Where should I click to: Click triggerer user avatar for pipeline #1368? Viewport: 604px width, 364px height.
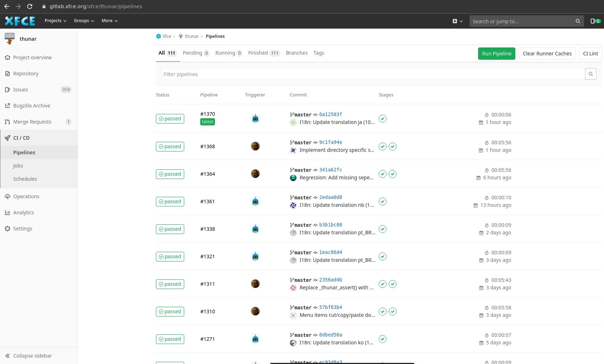point(255,146)
